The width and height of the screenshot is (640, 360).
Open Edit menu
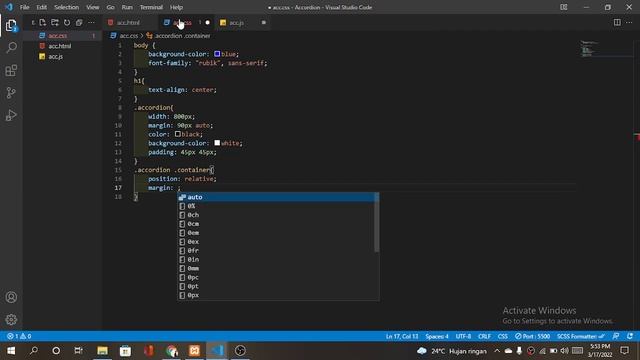[41, 7]
